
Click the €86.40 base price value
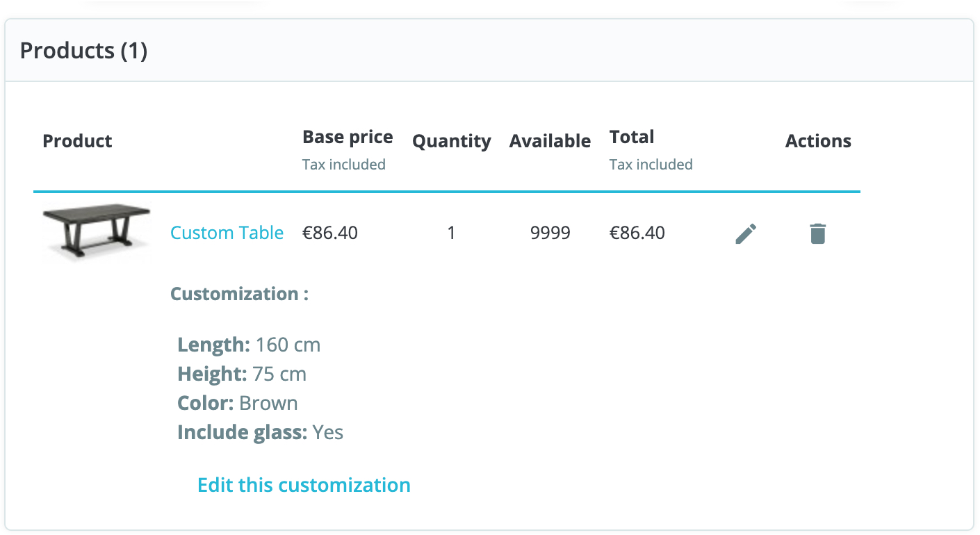[x=330, y=233]
